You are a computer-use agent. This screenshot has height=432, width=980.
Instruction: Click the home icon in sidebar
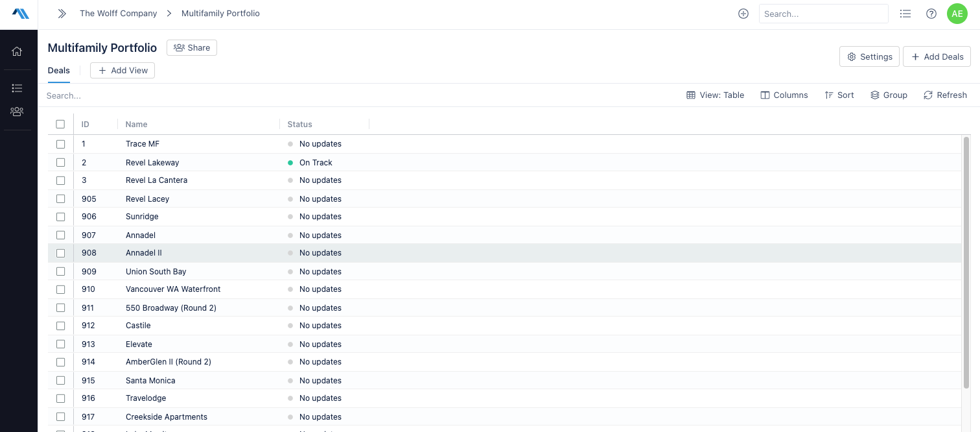tap(17, 52)
